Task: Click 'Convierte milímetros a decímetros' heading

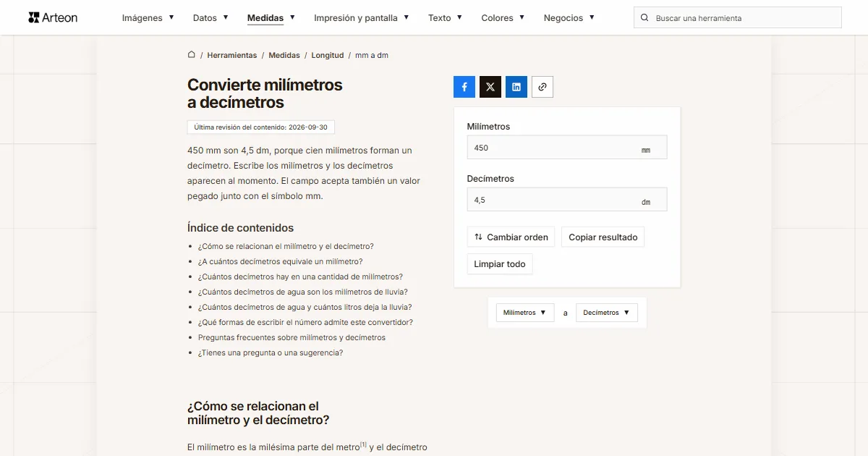Action: (265, 93)
